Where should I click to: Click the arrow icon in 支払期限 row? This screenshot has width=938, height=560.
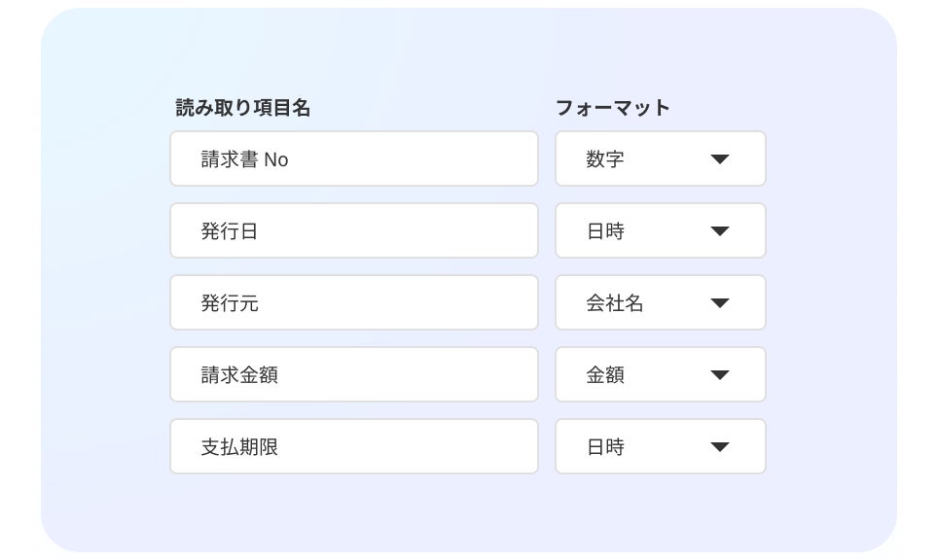click(720, 447)
